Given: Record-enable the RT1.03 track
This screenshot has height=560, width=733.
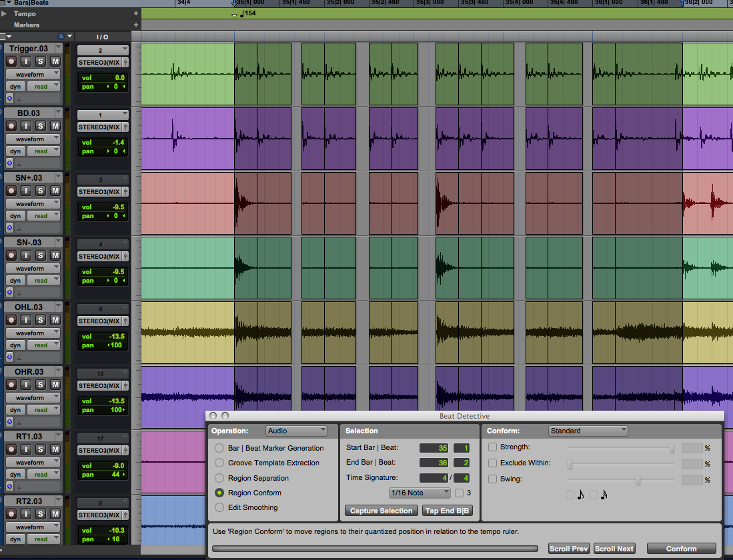Looking at the screenshot, I should pyautogui.click(x=12, y=449).
